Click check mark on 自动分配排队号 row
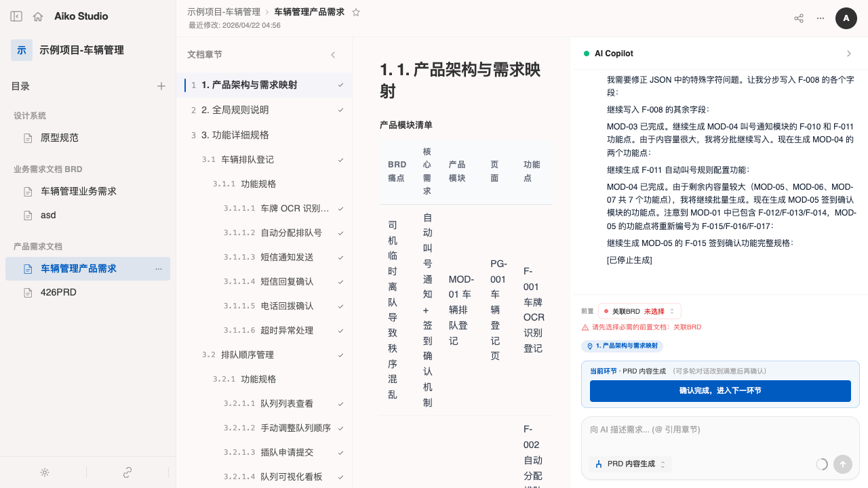This screenshot has width=868, height=488. (x=340, y=233)
